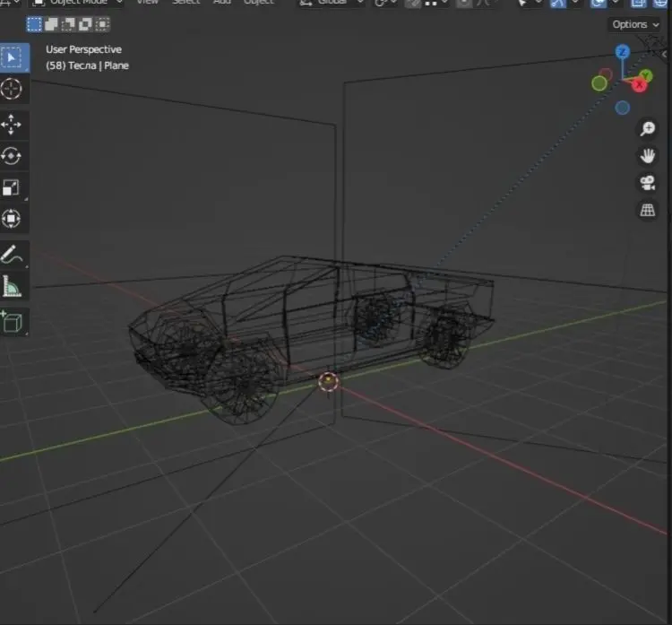The width and height of the screenshot is (672, 625).
Task: Click the negative Y green gizmo circle
Action: pos(599,83)
